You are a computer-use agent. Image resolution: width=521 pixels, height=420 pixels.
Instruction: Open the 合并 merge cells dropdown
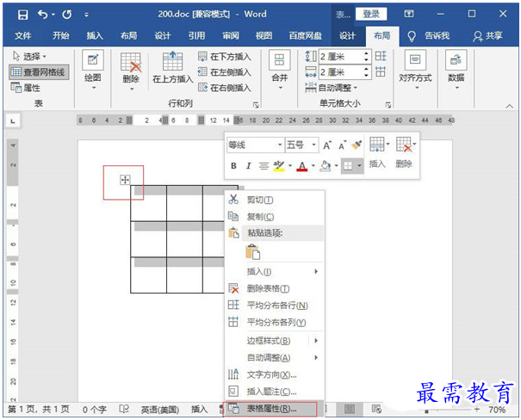click(279, 70)
